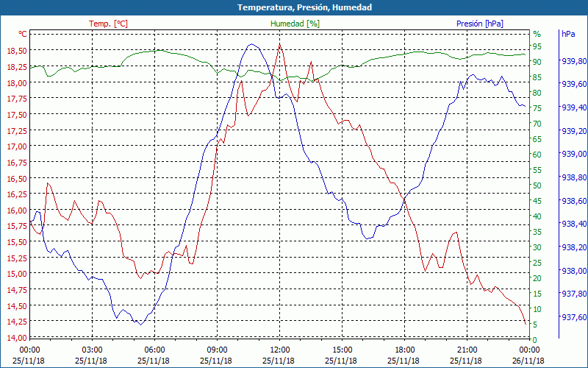Click pressure axis value 938,80
The height and width of the screenshot is (368, 588).
click(574, 177)
